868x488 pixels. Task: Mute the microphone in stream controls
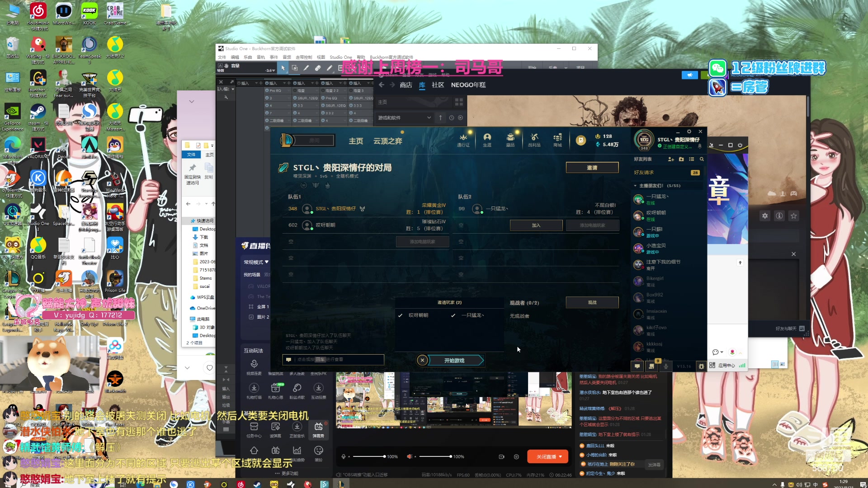coord(344,457)
